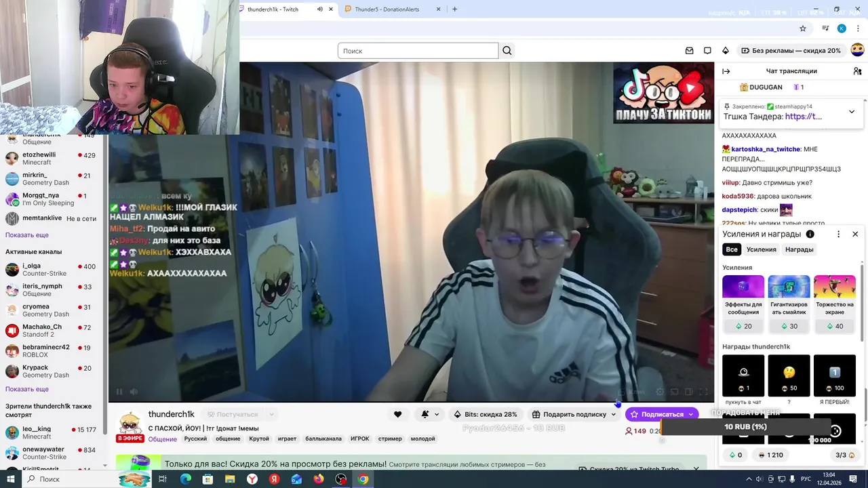Expand Постучаться dropdown arrow

(x=271, y=414)
